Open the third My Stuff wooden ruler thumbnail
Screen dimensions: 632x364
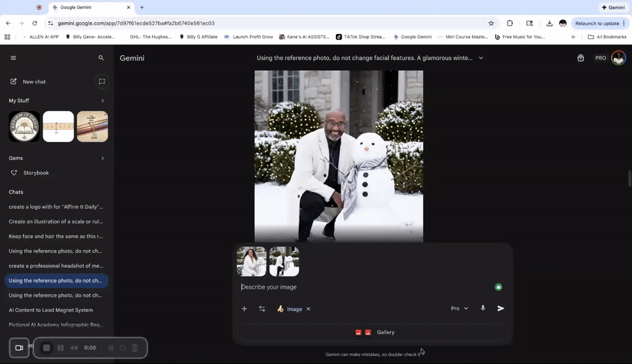point(93,126)
